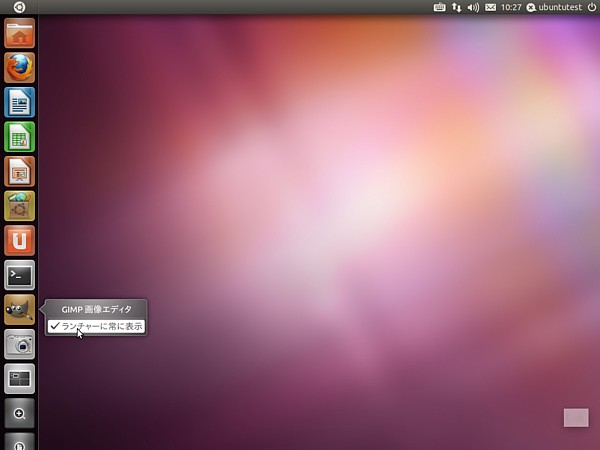Open the Applications lens magnifier icon
This screenshot has width=600, height=450.
point(20,413)
